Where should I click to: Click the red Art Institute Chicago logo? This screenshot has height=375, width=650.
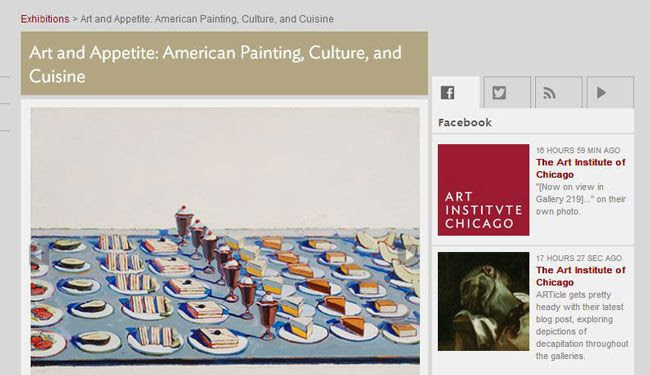[x=483, y=190]
